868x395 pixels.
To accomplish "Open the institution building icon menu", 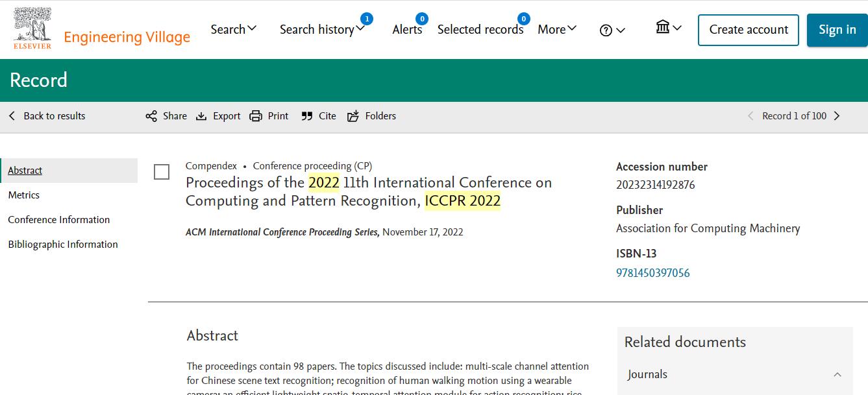I will point(668,28).
